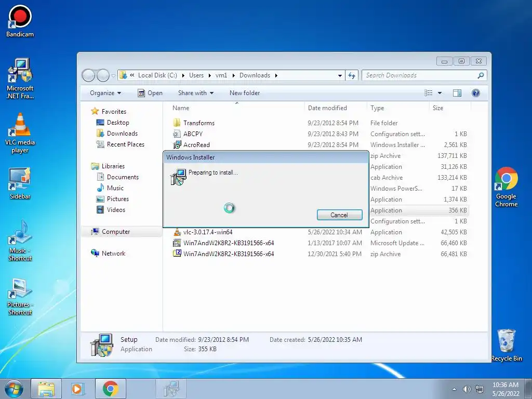The height and width of the screenshot is (399, 532).
Task: Click the search magnifier icon
Action: 481,75
